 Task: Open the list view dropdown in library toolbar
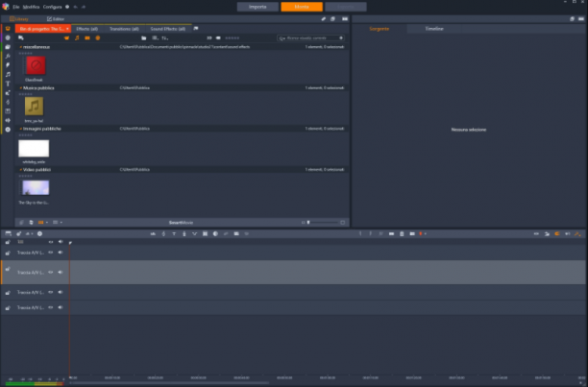click(x=155, y=37)
